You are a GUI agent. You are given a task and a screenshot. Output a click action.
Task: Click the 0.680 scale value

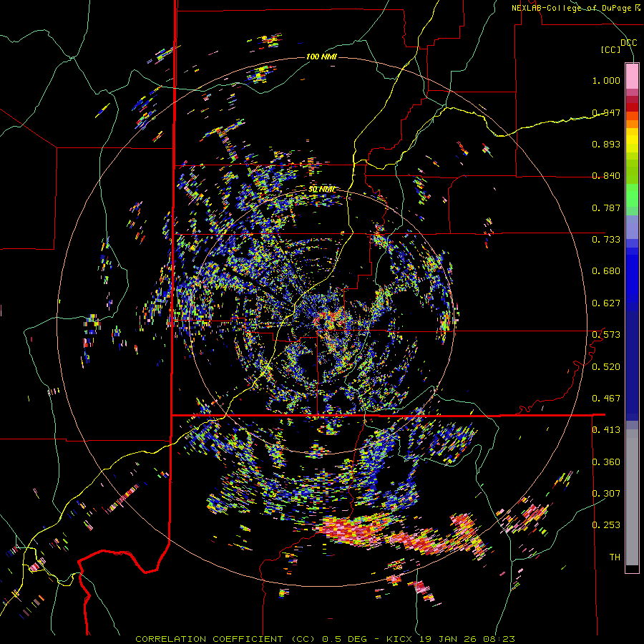click(x=606, y=271)
